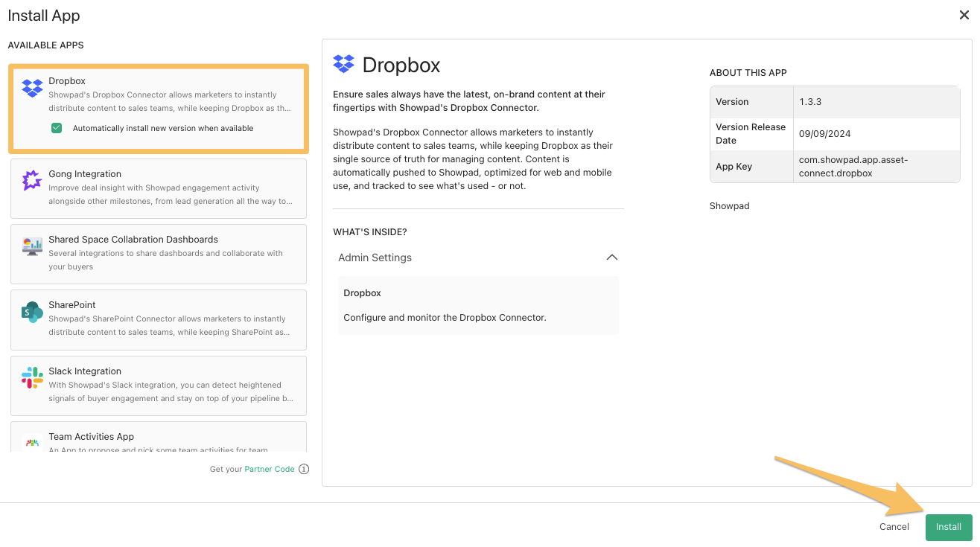Select the Dropbox app card

coord(159,109)
